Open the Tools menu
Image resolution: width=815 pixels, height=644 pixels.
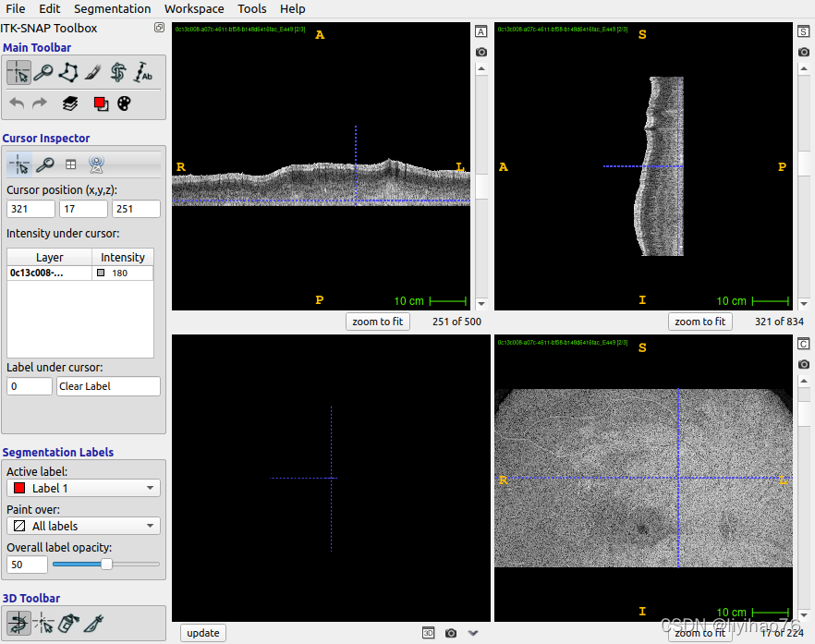pyautogui.click(x=252, y=9)
